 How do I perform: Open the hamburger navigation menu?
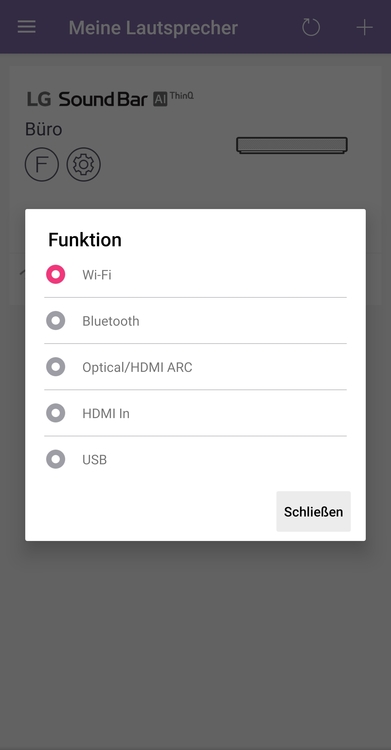pyautogui.click(x=26, y=27)
